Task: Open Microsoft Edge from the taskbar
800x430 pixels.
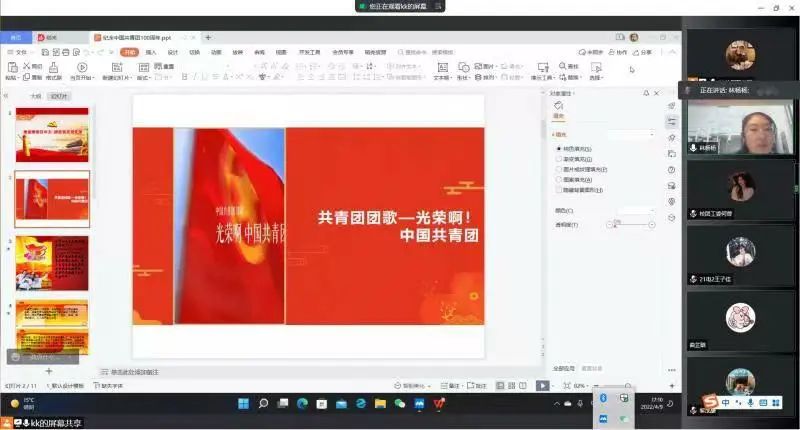Action: [x=303, y=403]
